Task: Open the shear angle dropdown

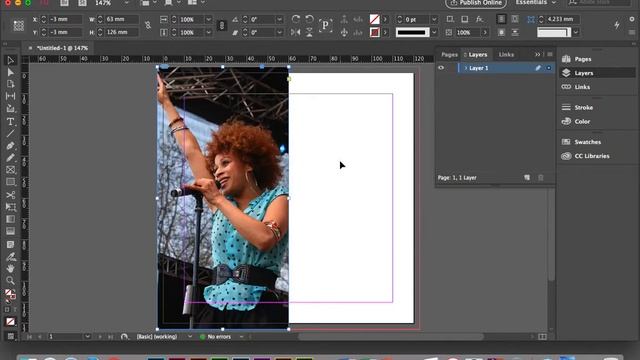Action: pos(280,32)
